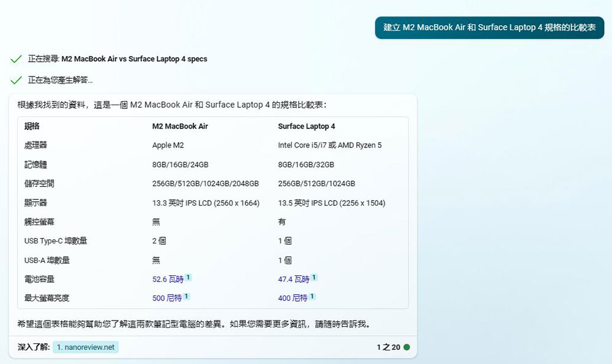Click citation 1 next to 400 尼特
Screen dimensions: 612x364
(x=312, y=297)
